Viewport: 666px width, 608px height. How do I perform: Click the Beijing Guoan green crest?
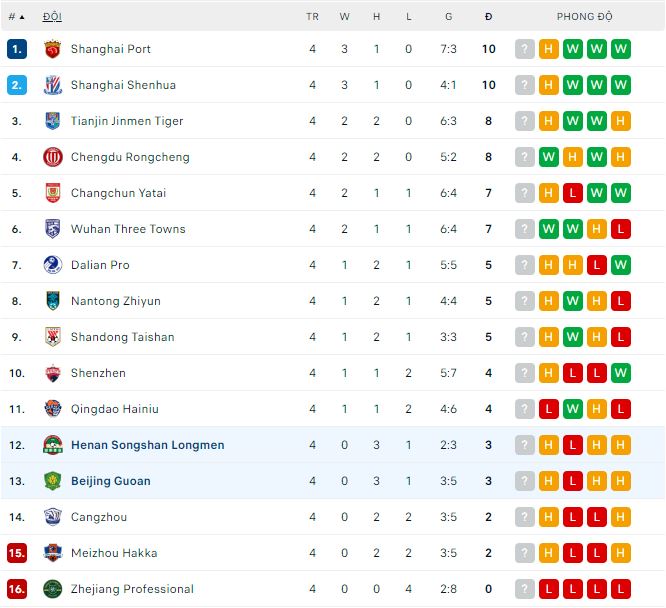pos(53,481)
